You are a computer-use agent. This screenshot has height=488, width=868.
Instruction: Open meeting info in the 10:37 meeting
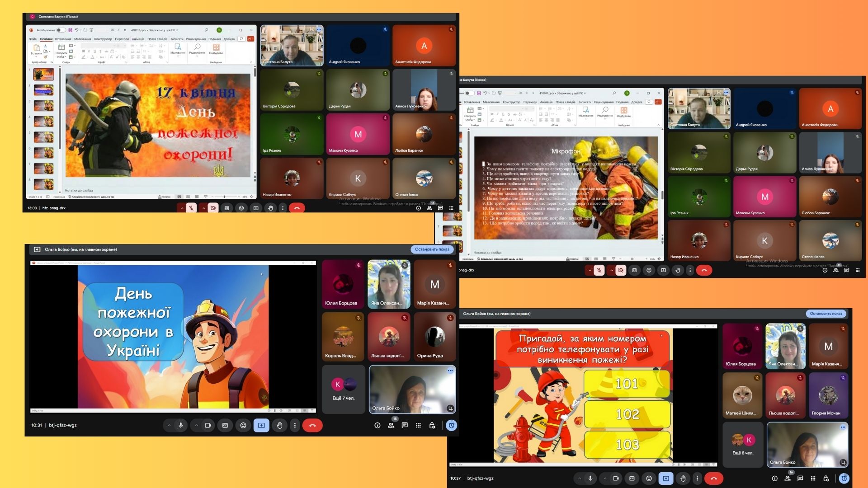click(774, 478)
